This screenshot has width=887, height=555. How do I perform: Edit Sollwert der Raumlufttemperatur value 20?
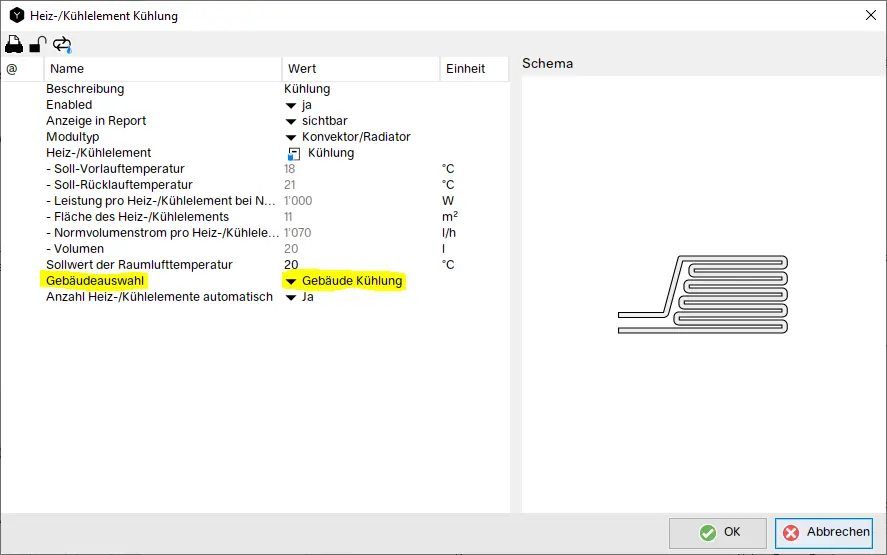(360, 265)
